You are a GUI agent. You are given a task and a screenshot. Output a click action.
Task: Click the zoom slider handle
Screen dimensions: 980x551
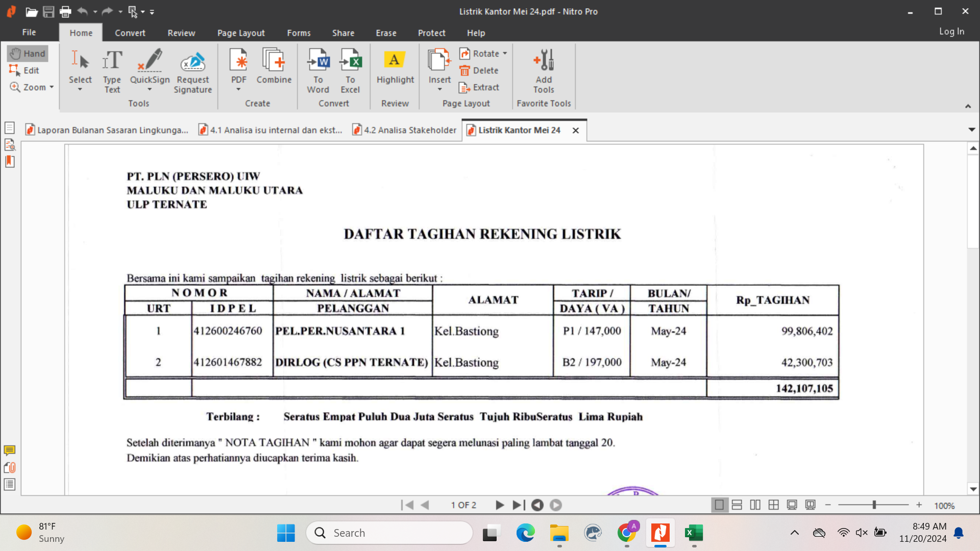coord(874,505)
